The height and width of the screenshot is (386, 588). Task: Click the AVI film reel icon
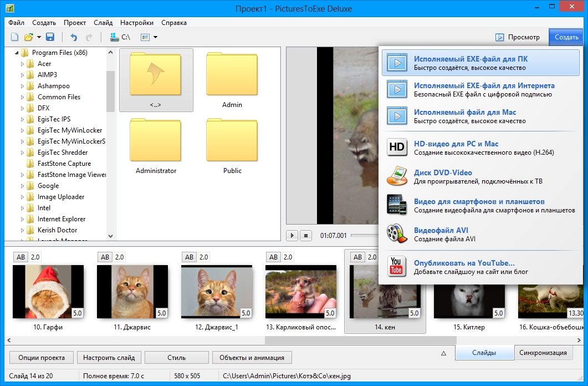[397, 233]
